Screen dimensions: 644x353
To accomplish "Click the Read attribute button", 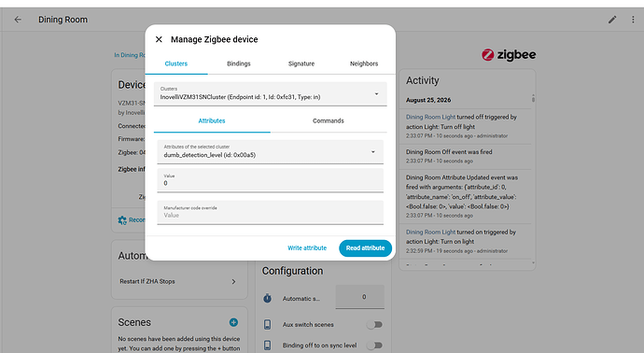I will click(365, 248).
